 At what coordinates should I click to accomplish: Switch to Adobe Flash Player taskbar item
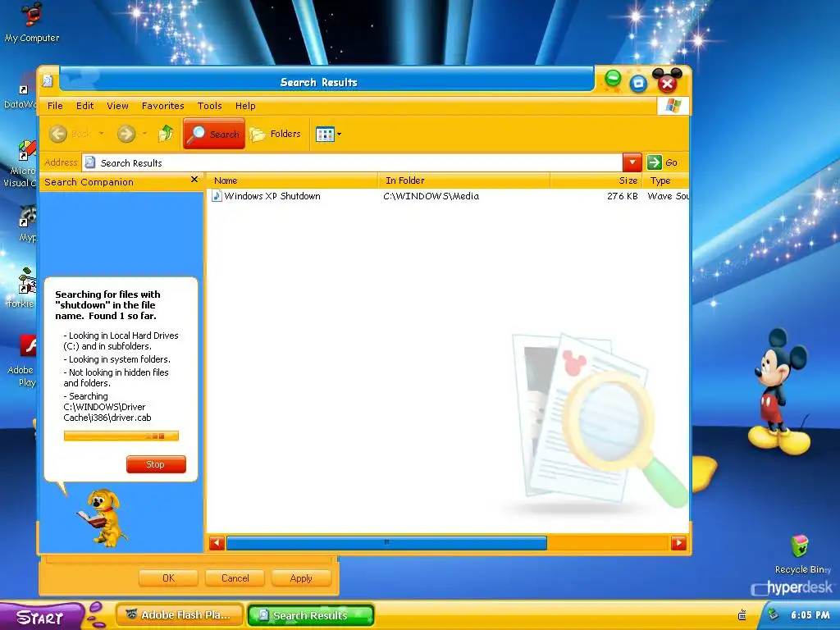pyautogui.click(x=180, y=615)
